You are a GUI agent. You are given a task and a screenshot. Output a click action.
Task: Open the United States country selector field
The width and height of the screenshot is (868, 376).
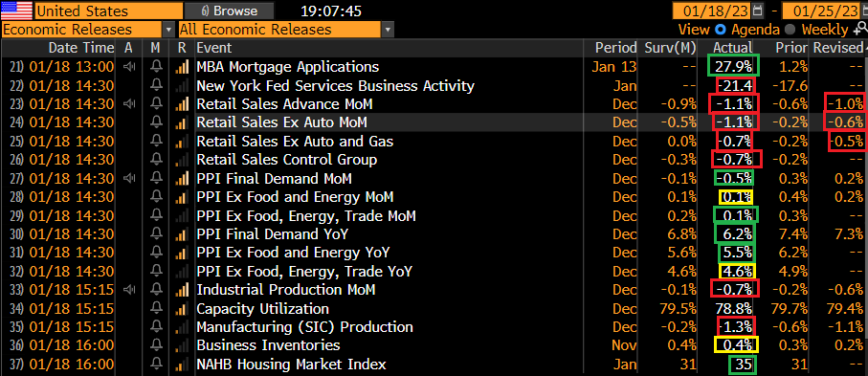[109, 11]
